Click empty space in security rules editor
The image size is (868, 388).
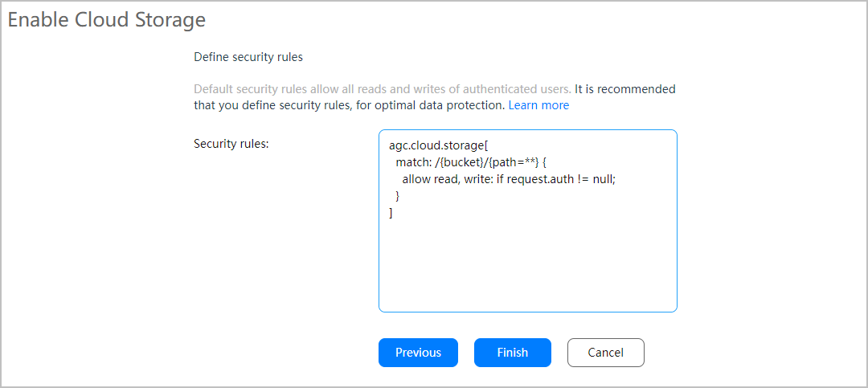[527, 265]
